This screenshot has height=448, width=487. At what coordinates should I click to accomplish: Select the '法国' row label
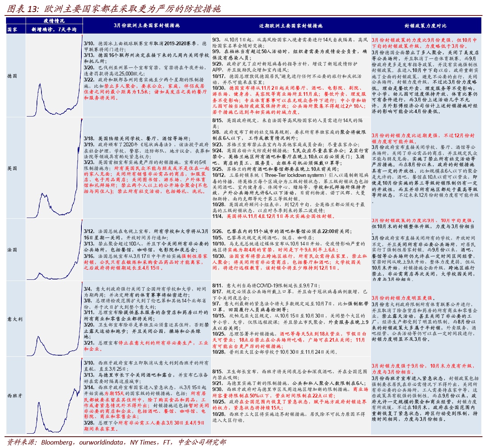tap(12, 250)
